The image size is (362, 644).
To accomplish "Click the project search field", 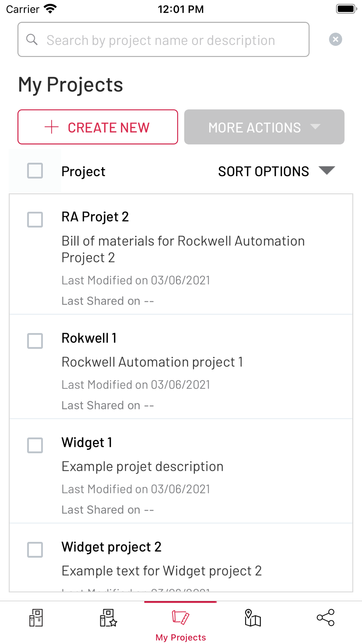I will pyautogui.click(x=163, y=40).
